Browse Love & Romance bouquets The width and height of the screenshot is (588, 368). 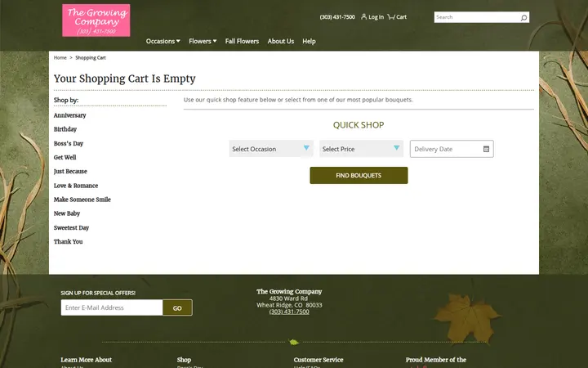point(76,186)
